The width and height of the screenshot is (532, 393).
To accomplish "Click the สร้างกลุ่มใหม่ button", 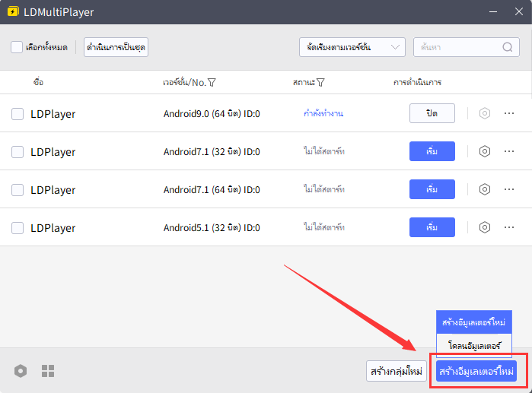I will click(x=397, y=371).
